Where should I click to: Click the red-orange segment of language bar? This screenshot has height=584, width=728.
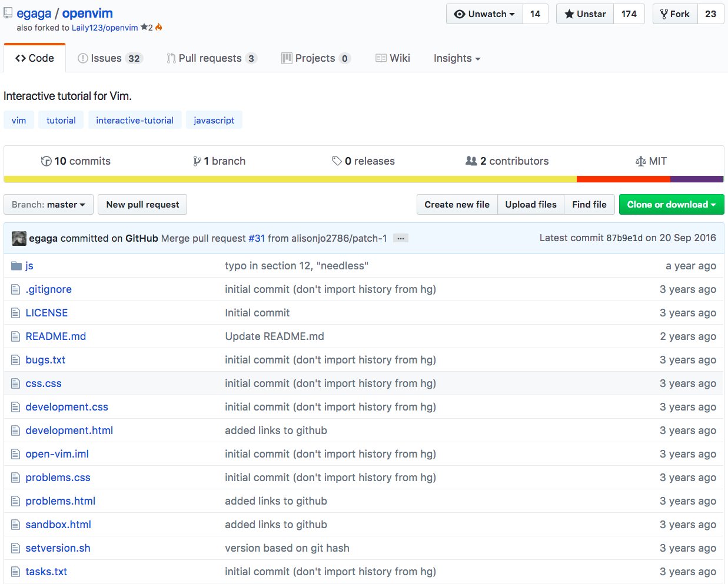[x=623, y=179]
